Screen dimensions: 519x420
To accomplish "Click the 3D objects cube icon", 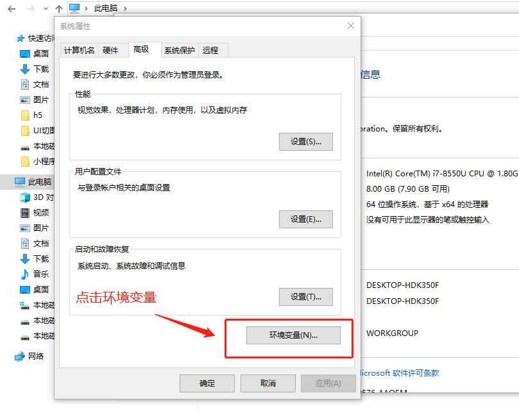I will tap(25, 197).
